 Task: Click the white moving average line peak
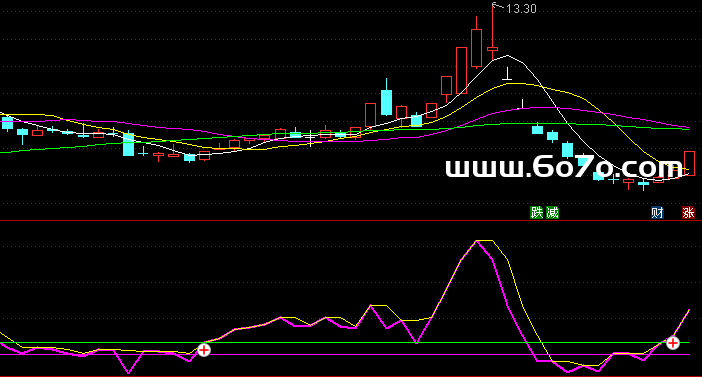pyautogui.click(x=507, y=56)
